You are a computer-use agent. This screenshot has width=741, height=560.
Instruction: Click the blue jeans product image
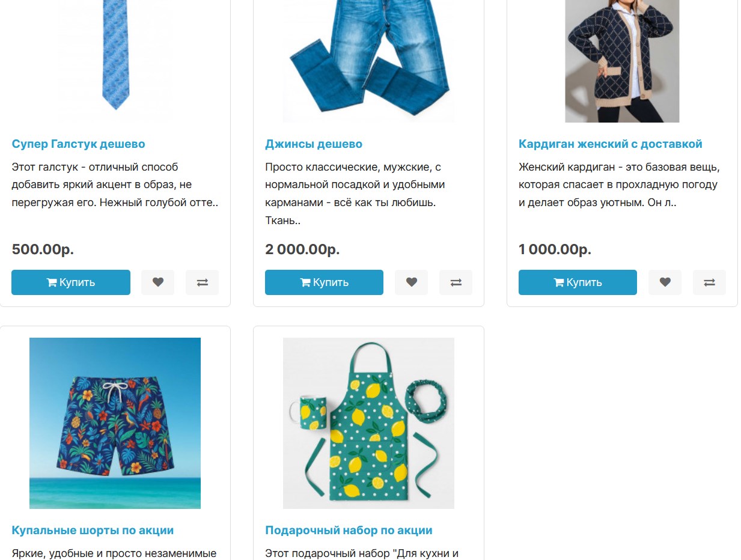click(x=368, y=60)
